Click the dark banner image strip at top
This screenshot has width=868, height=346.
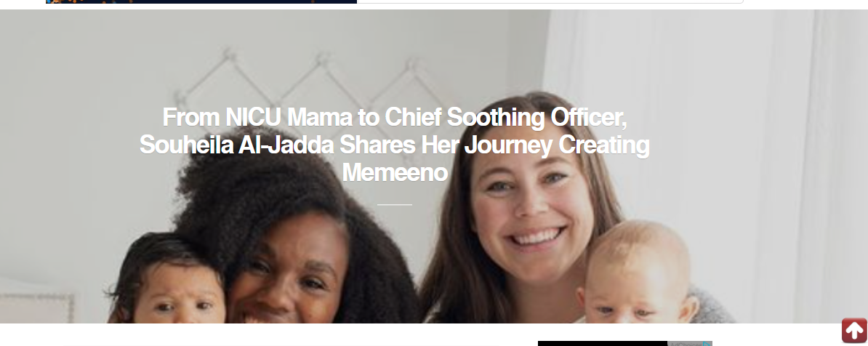(201, 1)
